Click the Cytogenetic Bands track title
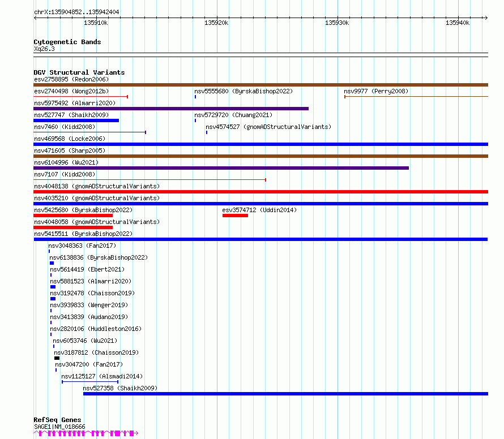 [67, 42]
